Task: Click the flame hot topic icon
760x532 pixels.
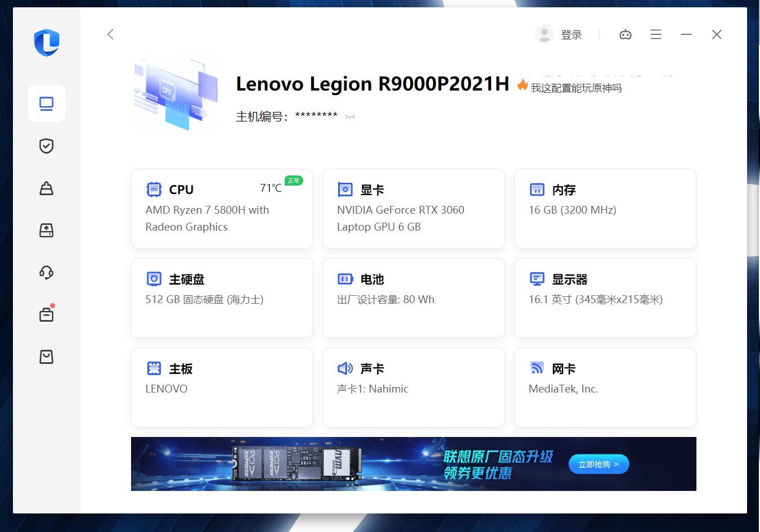Action: [523, 85]
